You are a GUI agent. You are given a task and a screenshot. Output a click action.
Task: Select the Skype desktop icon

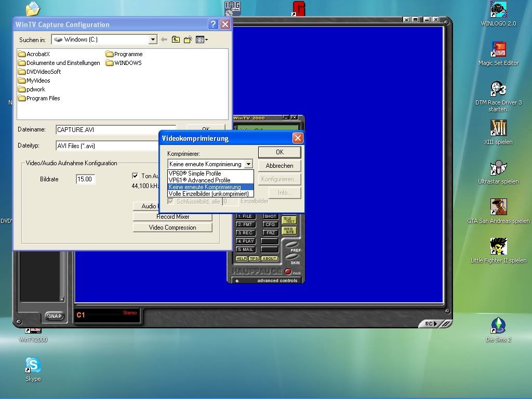point(33,369)
